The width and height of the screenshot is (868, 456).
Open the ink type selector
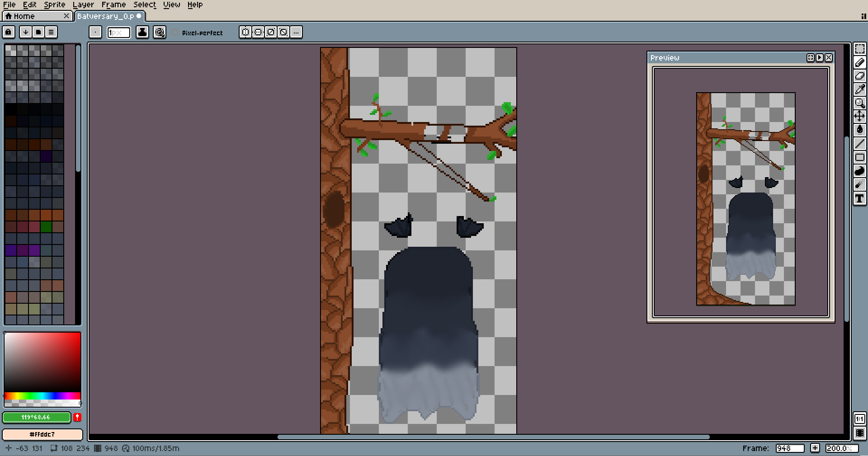[142, 32]
